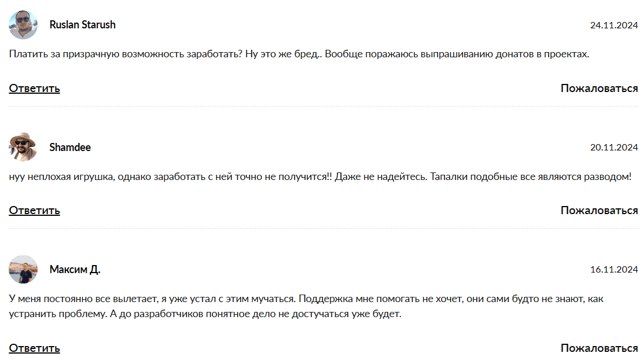Report Максим Д.'s comment using Пожаловаться

tap(599, 348)
